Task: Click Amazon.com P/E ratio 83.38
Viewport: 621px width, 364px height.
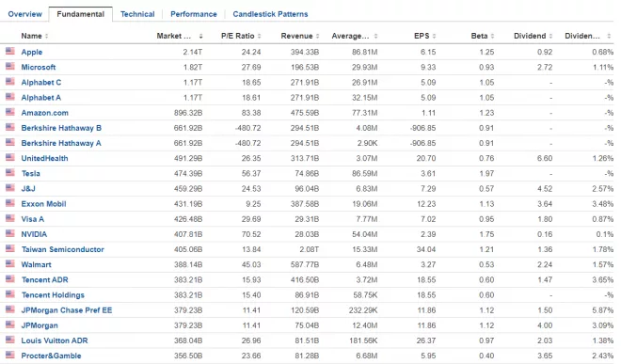Action: pos(251,113)
